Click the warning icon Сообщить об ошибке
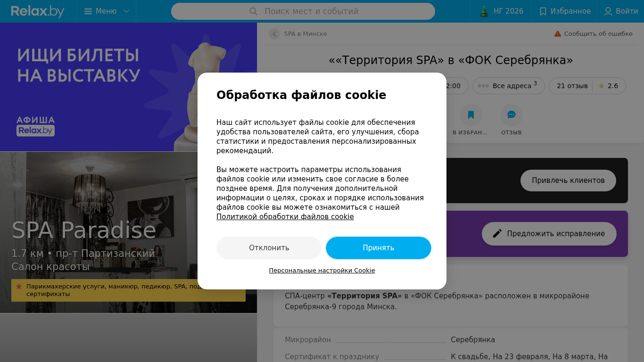Viewport: 644px width, 362px height. point(558,34)
